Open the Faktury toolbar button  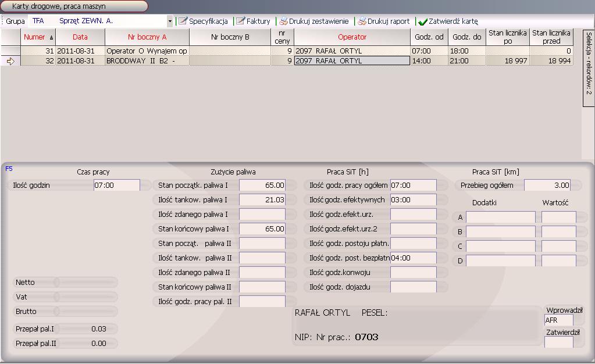253,22
